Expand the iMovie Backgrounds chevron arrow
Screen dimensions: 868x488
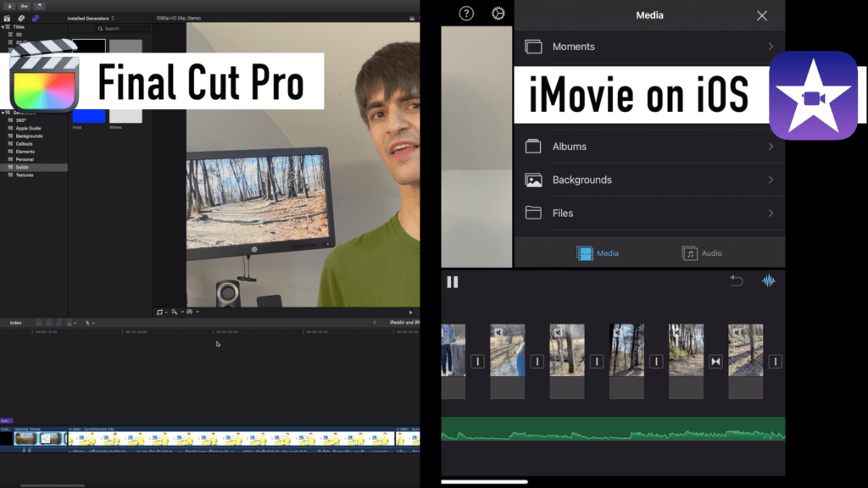771,180
